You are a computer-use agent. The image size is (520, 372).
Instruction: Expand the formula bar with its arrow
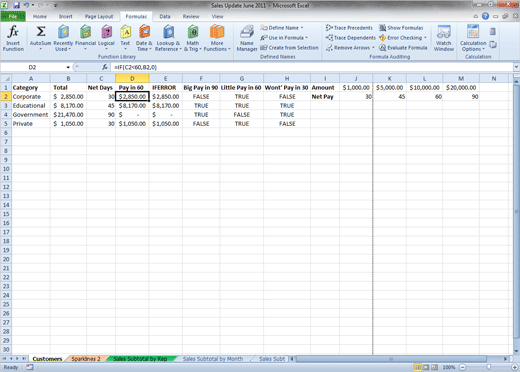click(x=516, y=67)
